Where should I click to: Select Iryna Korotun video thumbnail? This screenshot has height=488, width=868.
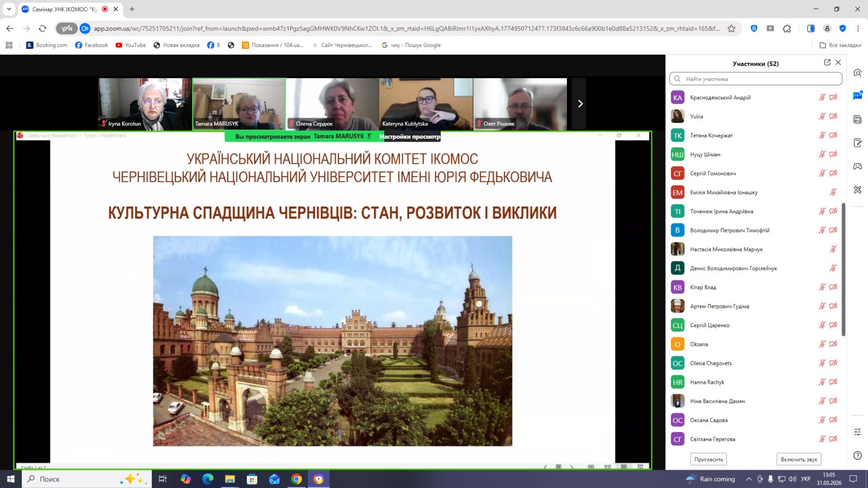(144, 104)
